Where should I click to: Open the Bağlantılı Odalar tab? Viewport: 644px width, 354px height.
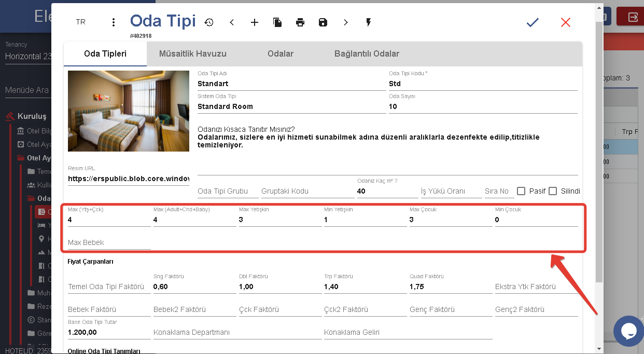[367, 54]
